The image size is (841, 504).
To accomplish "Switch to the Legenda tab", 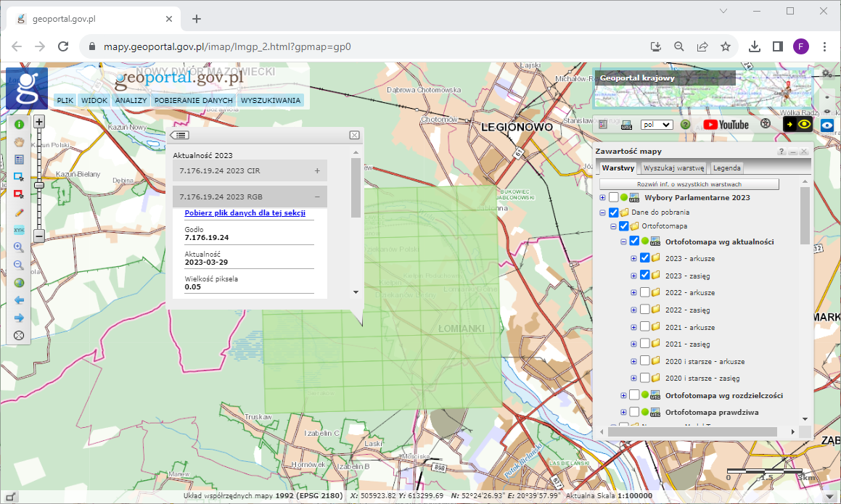I will (726, 168).
